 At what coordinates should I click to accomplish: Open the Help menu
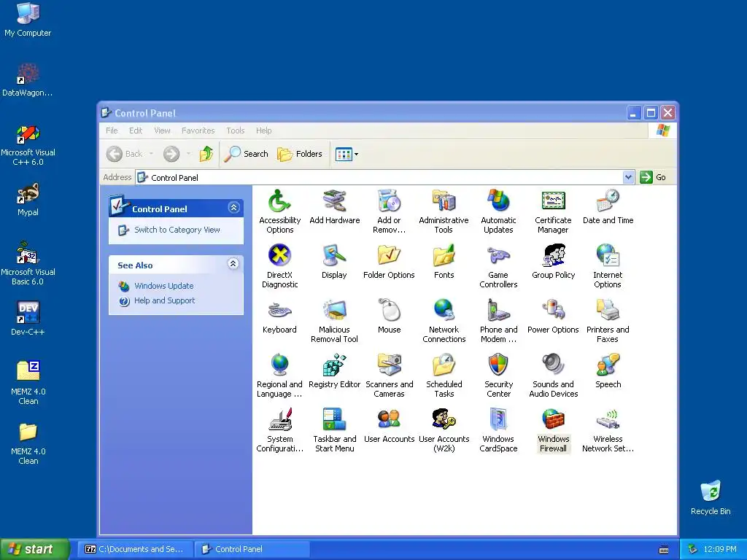263,131
